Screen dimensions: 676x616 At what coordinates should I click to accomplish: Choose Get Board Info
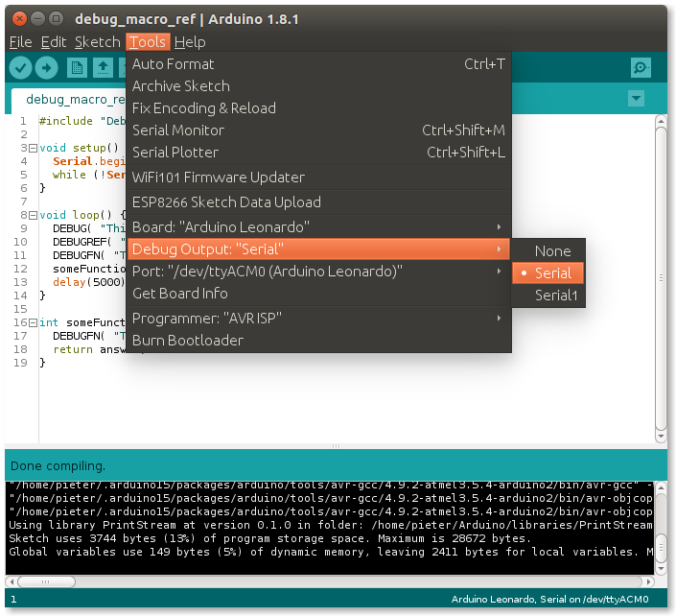(x=318, y=294)
